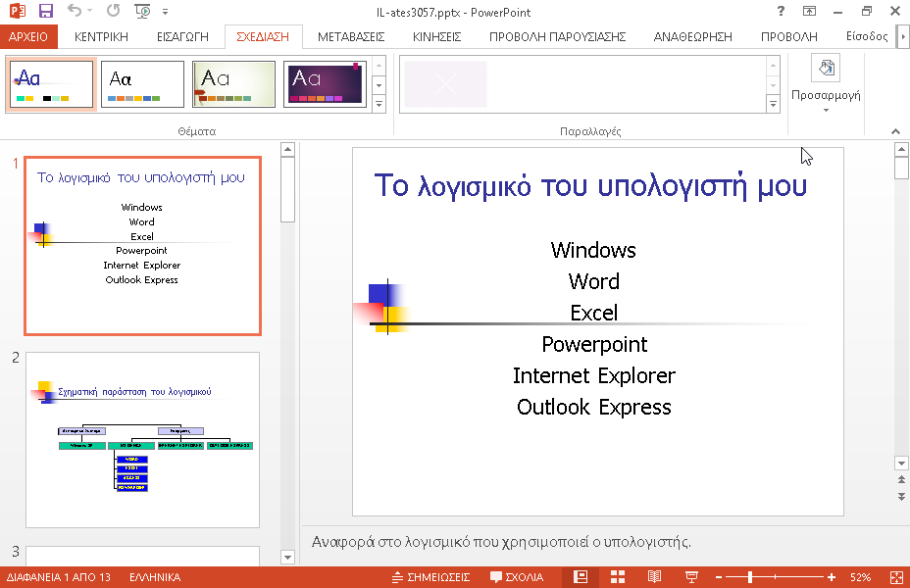Go to previous slide double-arrow button
910x588 pixels.
coord(901,479)
